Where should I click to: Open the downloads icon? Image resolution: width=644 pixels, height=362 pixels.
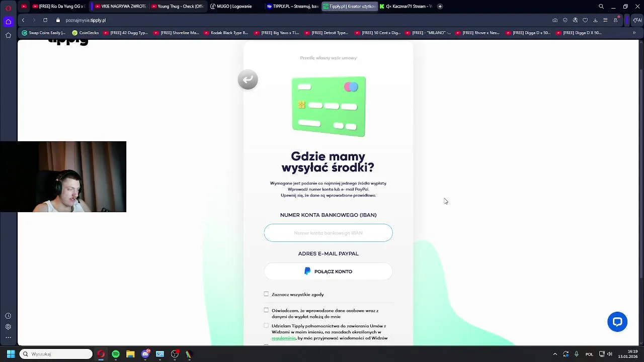tap(595, 20)
